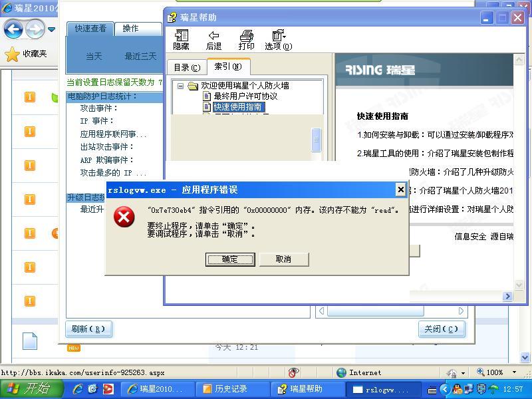Click the QQ penguin tray icon

(x=458, y=389)
